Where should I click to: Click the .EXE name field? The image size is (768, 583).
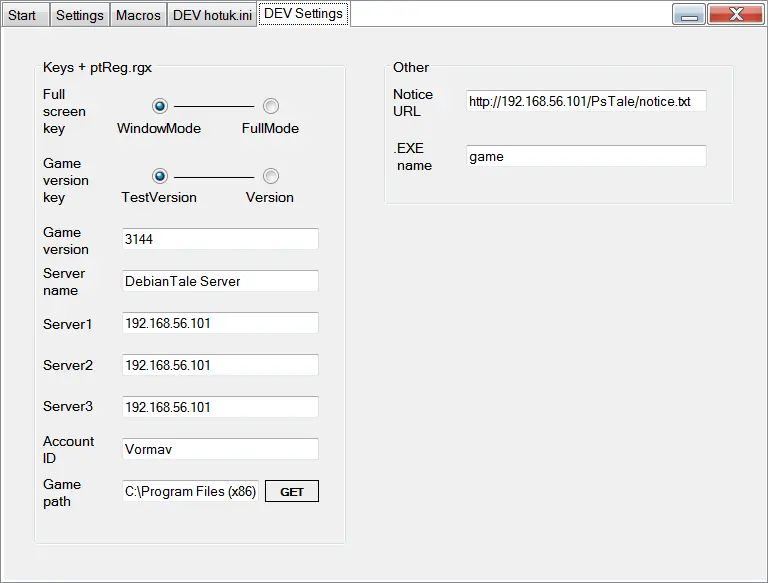(586, 156)
